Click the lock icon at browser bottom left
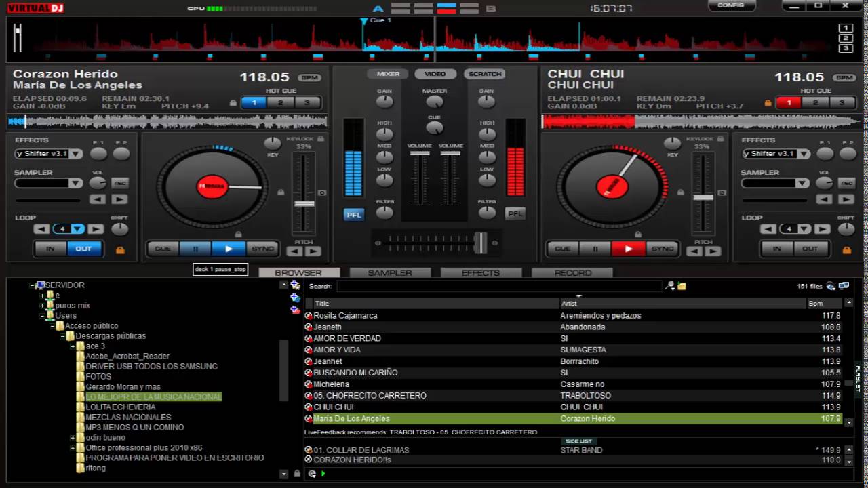The width and height of the screenshot is (868, 488). click(x=296, y=474)
